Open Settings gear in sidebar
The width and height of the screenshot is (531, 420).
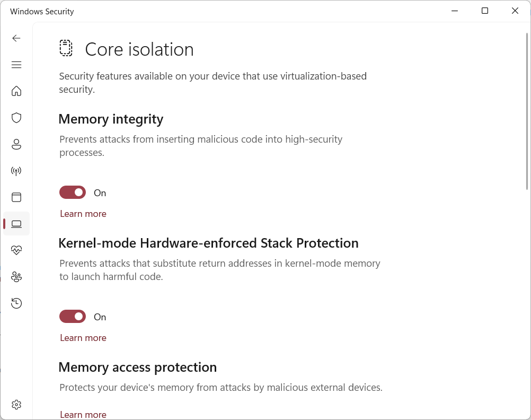point(16,405)
